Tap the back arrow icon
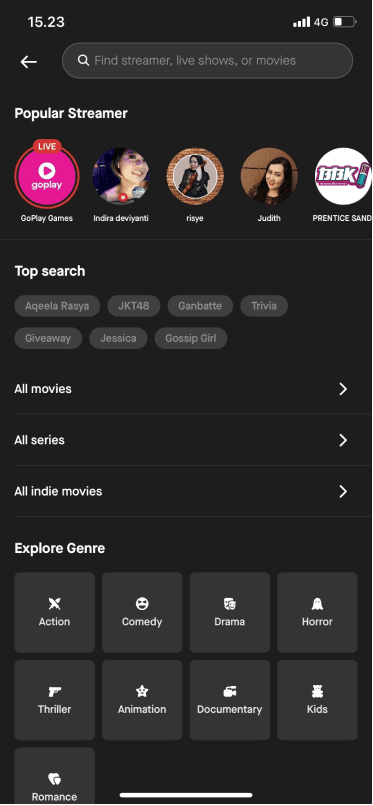This screenshot has width=373, height=805. [x=29, y=62]
